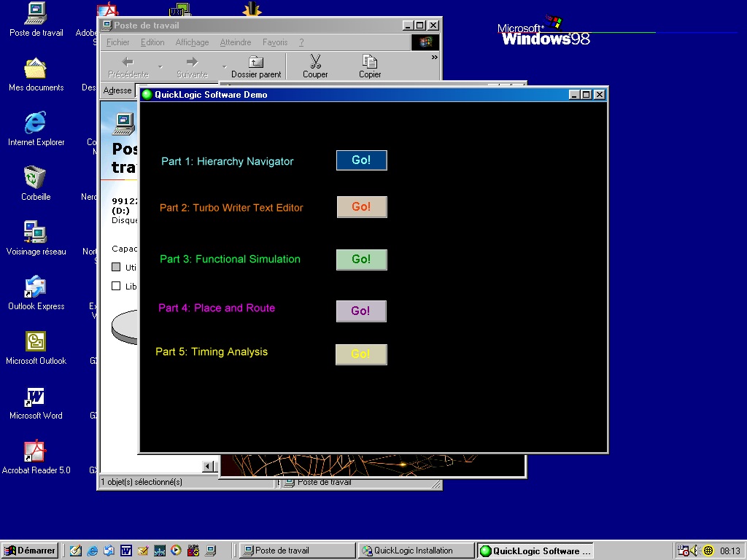747x560 pixels.
Task: Click Go for Place and Route
Action: tap(360, 311)
